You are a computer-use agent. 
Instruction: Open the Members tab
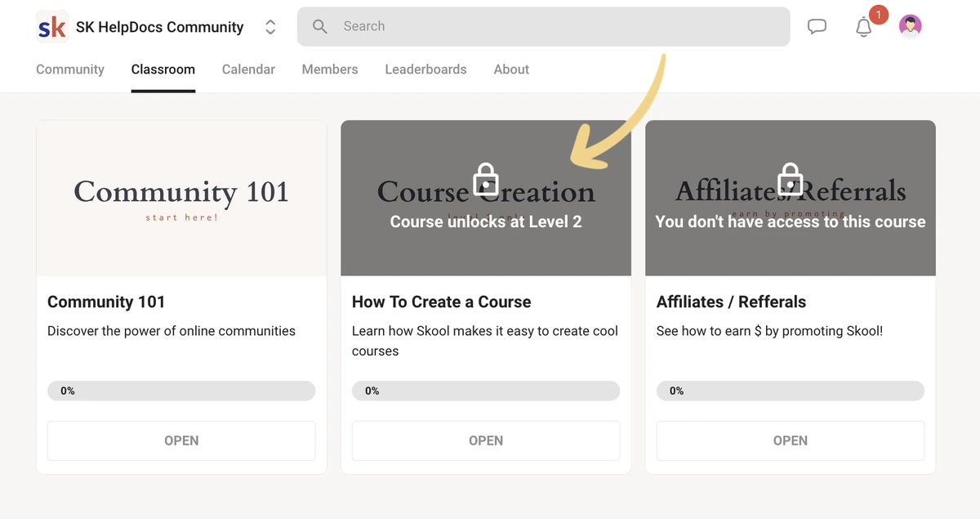330,69
